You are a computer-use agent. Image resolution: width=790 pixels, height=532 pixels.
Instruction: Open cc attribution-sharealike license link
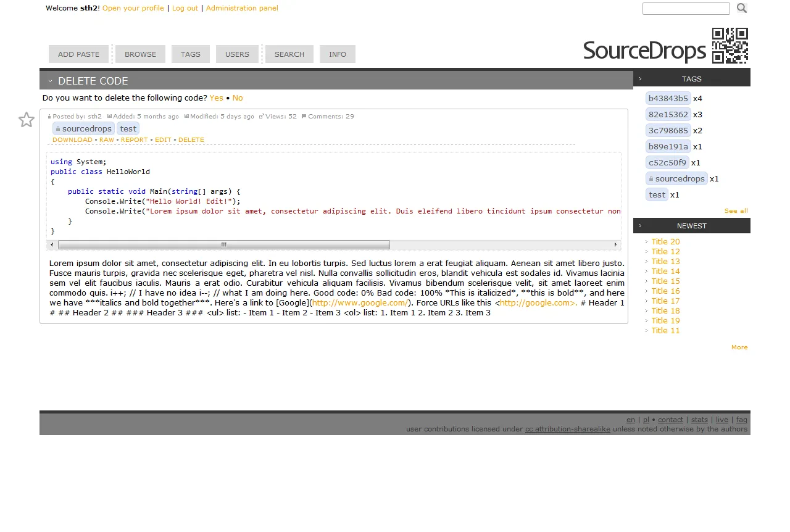tap(568, 430)
